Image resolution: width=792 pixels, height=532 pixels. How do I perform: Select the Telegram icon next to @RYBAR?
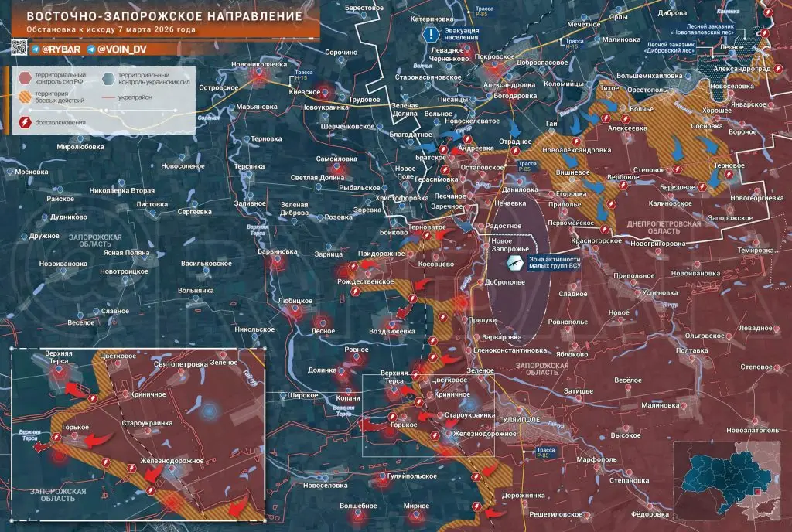click(x=36, y=48)
